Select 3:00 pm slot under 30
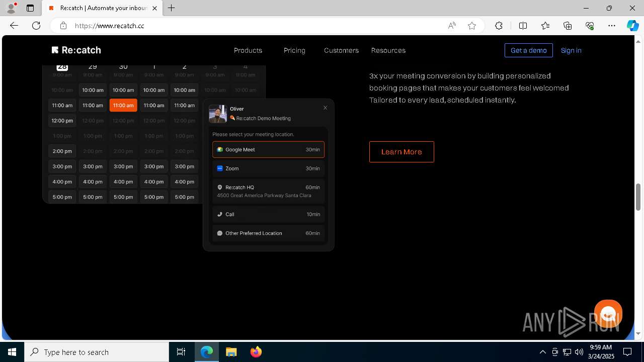This screenshot has height=362, width=644. pos(123,166)
